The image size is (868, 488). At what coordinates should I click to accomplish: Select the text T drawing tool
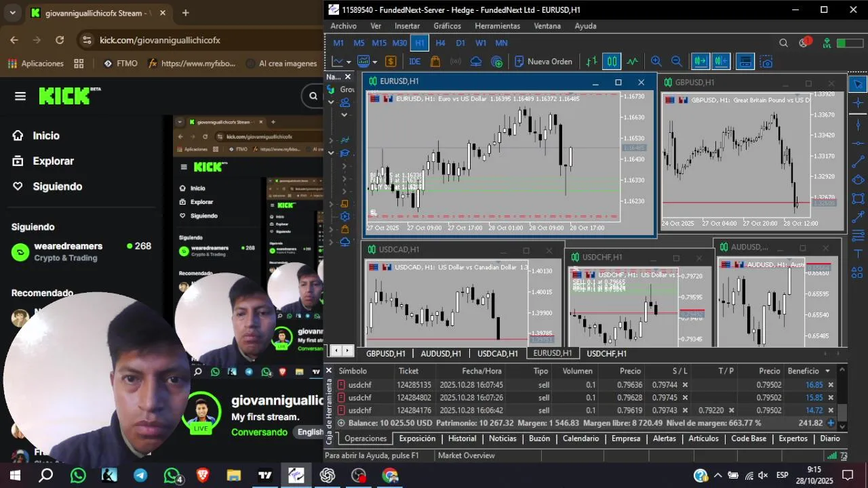pos(858,254)
